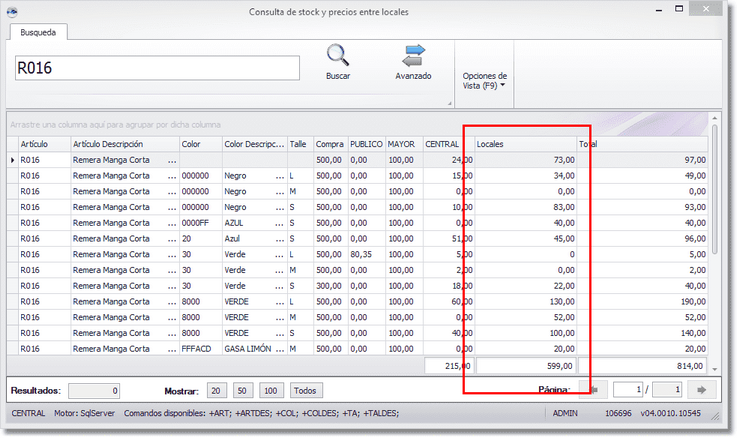Click scrollbar down arrow of grid
Image resolution: width=737 pixels, height=438 pixels.
pyautogui.click(x=715, y=369)
